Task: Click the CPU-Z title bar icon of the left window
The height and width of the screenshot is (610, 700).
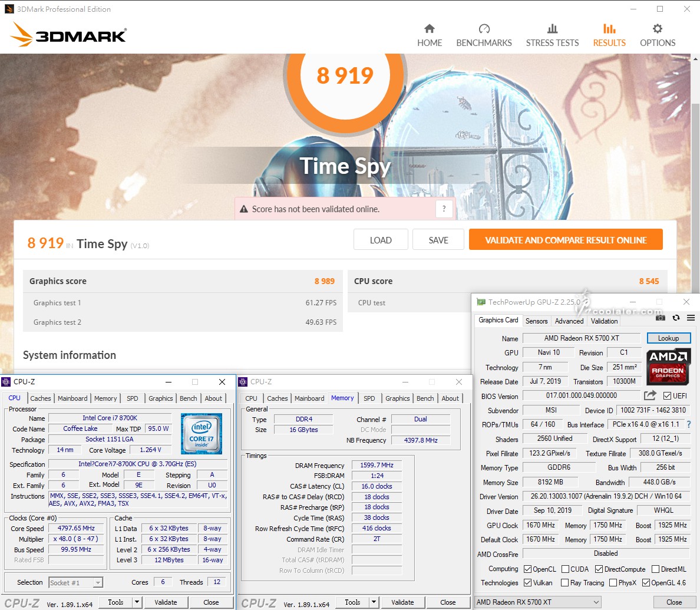Action: (x=6, y=382)
